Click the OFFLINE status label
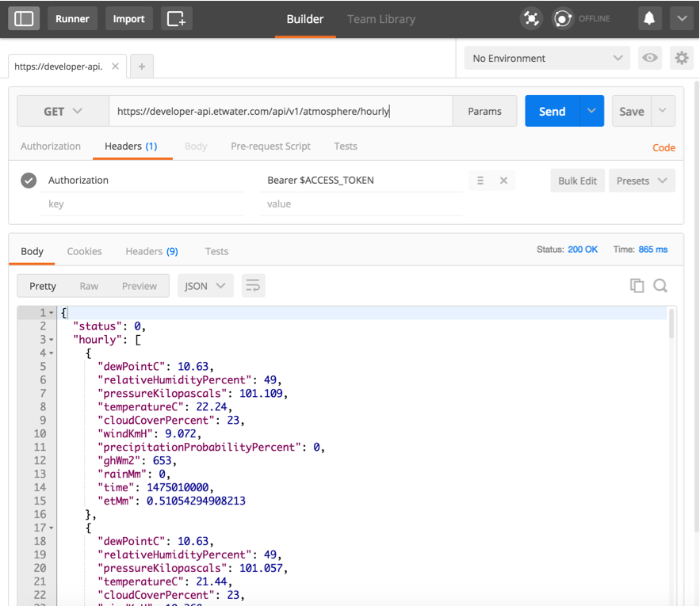This screenshot has width=700, height=606. 595,19
